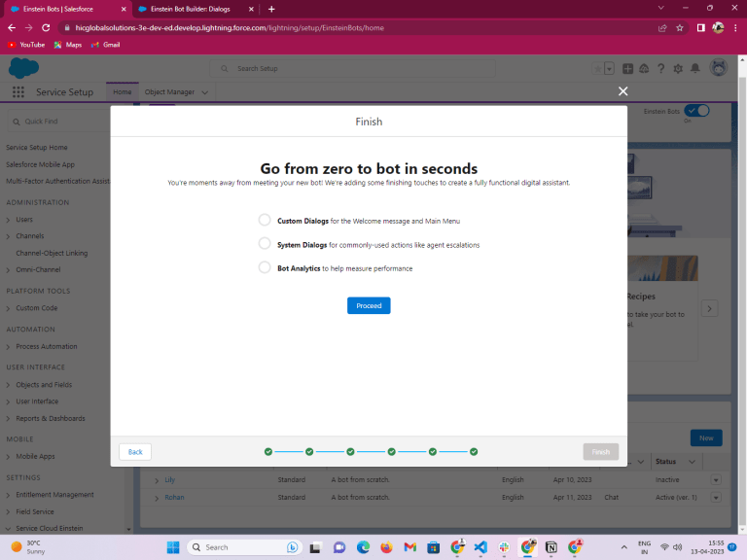Open the Rohan bot link

[x=174, y=498]
